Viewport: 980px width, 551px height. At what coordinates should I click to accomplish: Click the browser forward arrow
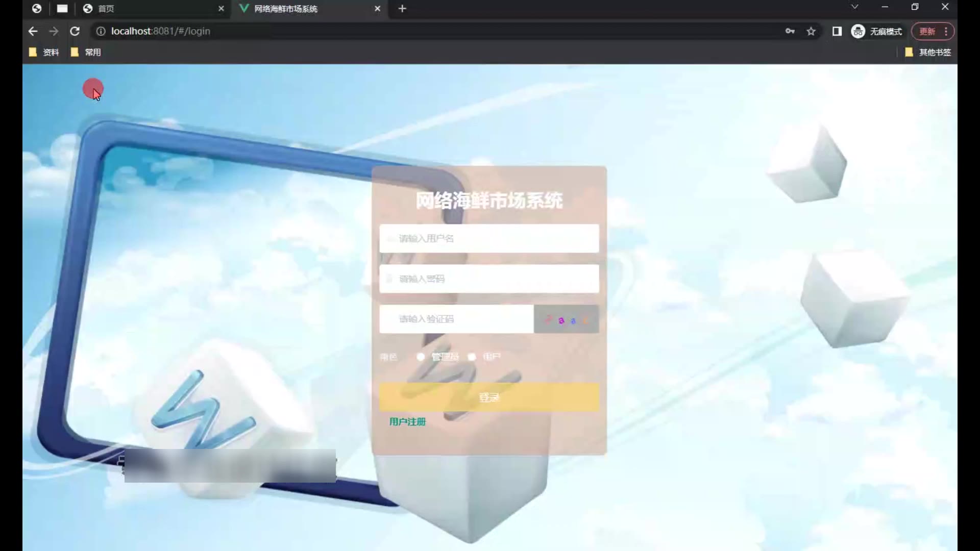pos(54,31)
